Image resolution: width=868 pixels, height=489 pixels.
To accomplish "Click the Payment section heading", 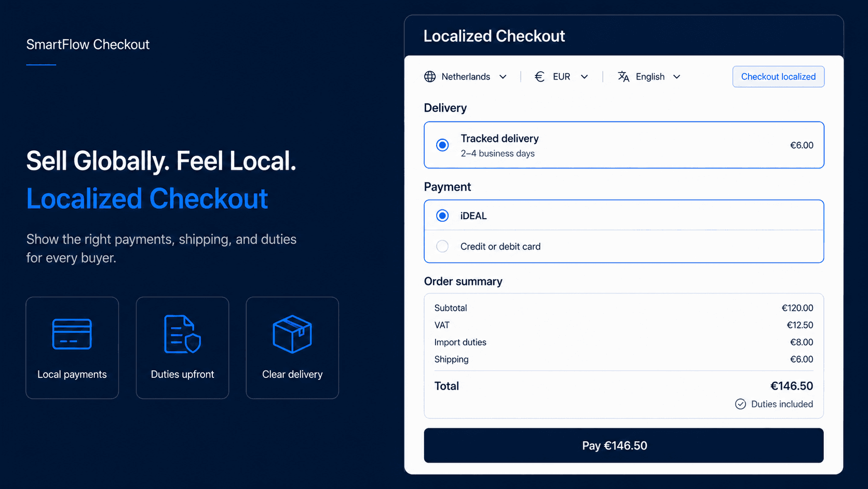I will pyautogui.click(x=447, y=187).
